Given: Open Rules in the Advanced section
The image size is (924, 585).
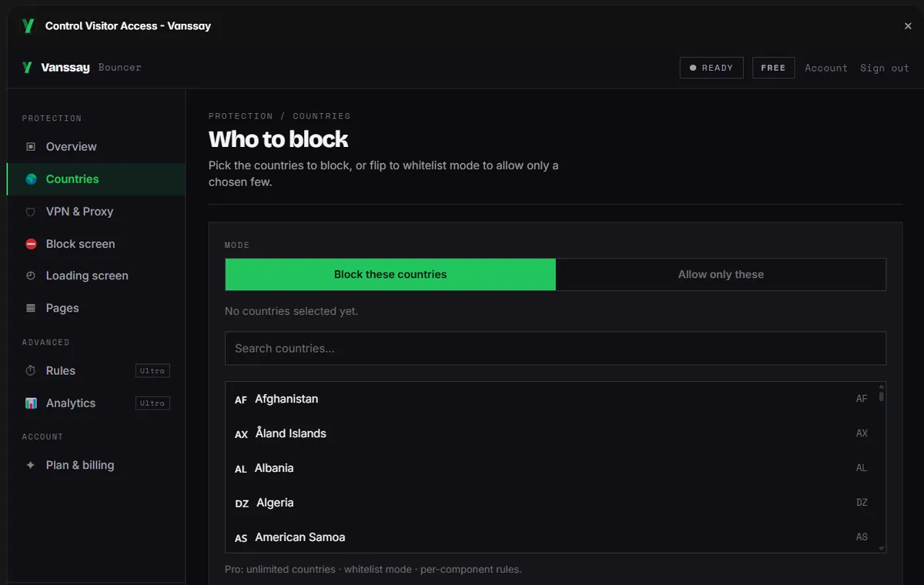Looking at the screenshot, I should [x=95, y=371].
